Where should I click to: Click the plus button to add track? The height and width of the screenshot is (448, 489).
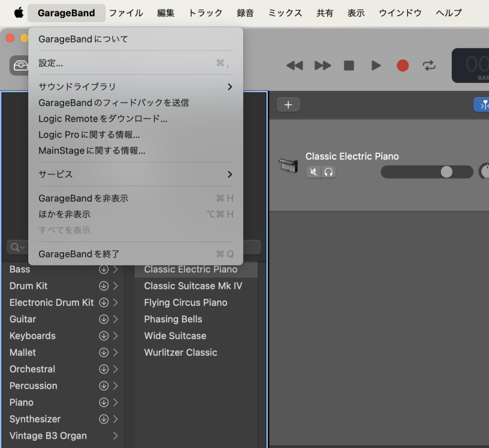(288, 105)
